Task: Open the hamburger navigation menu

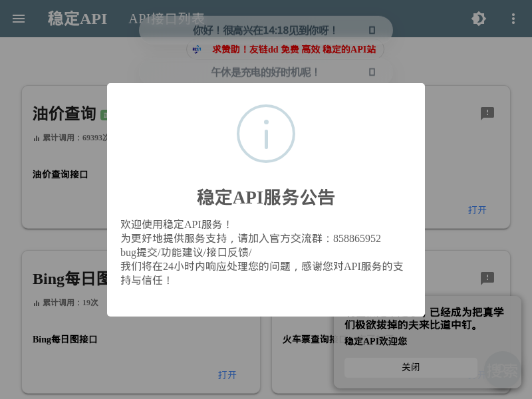Action: pyautogui.click(x=19, y=19)
